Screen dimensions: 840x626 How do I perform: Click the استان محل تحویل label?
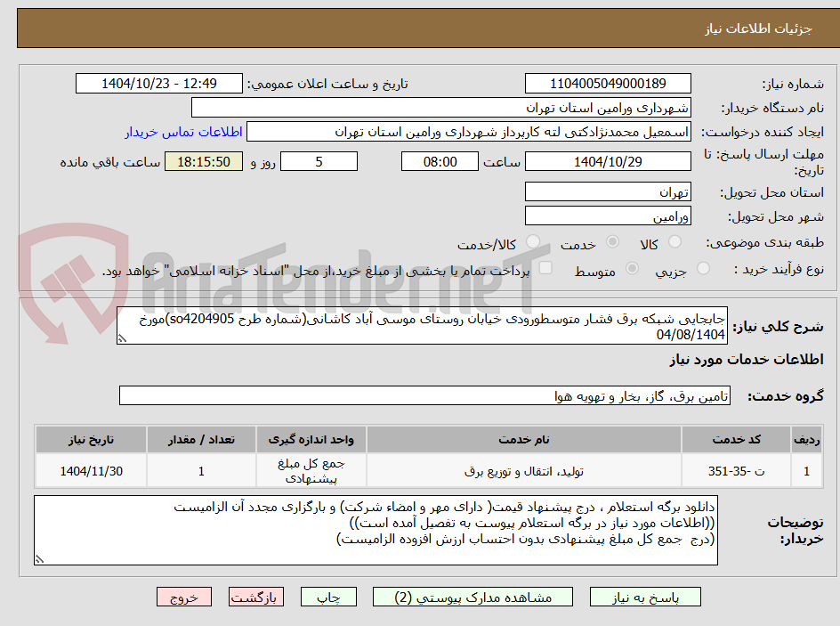(x=771, y=192)
